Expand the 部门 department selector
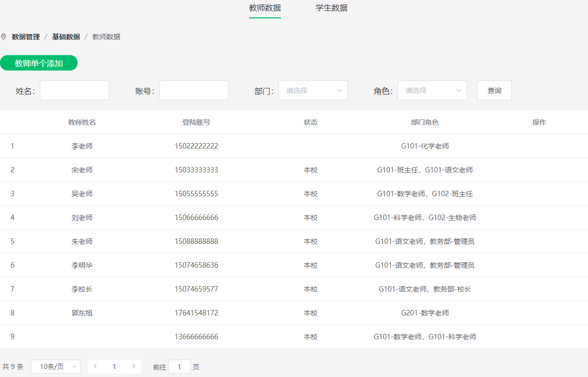Screen dimensions: 588x377 (313, 90)
